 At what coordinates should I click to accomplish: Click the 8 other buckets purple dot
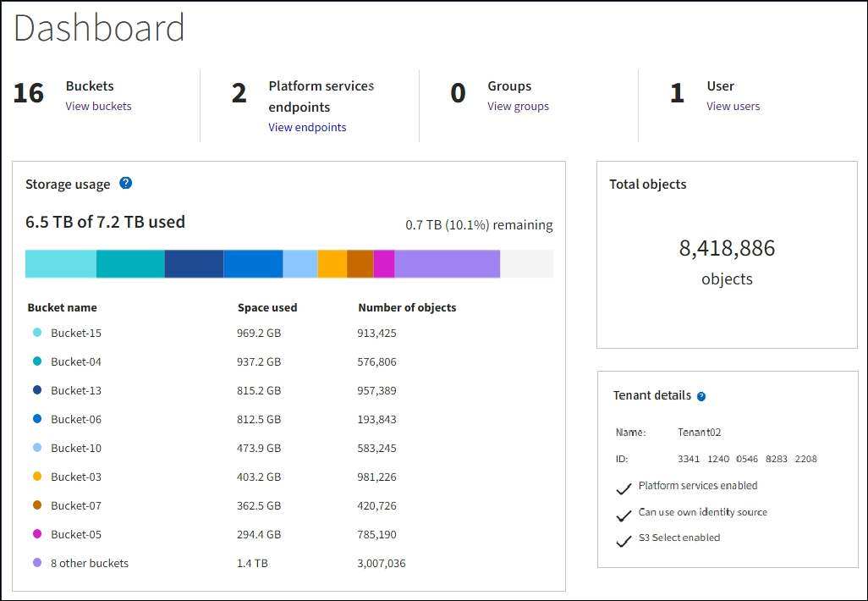click(x=37, y=564)
